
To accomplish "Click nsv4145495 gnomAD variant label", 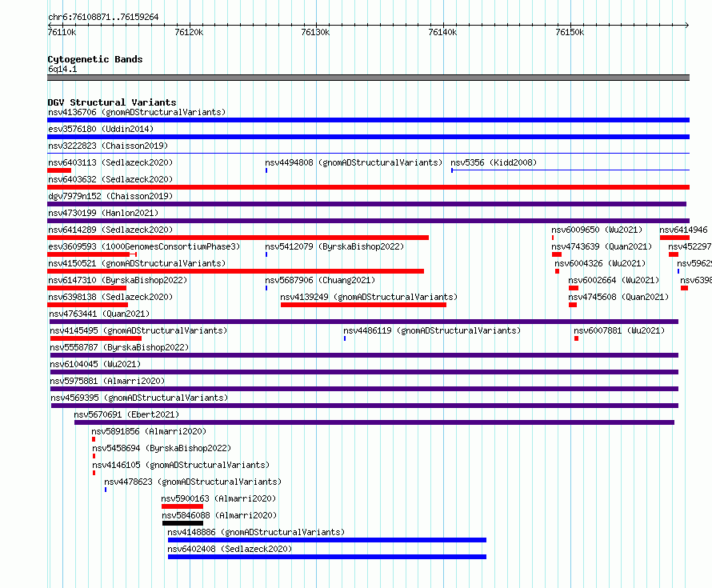I will [x=138, y=330].
